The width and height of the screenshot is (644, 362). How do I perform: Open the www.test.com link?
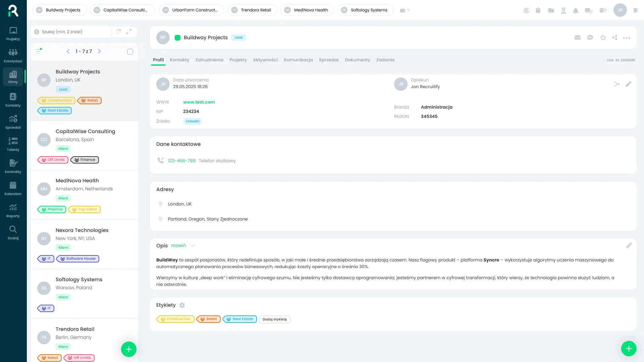tap(199, 102)
